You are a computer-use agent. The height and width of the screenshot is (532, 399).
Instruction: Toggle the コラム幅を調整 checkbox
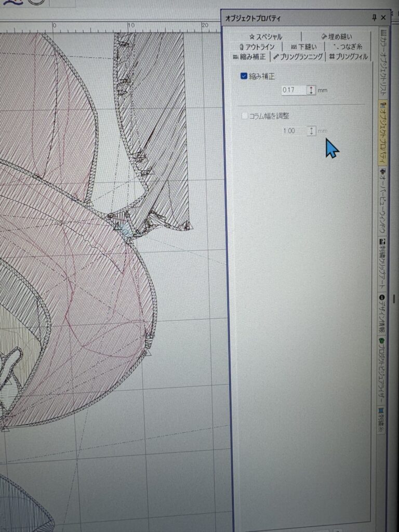[245, 116]
